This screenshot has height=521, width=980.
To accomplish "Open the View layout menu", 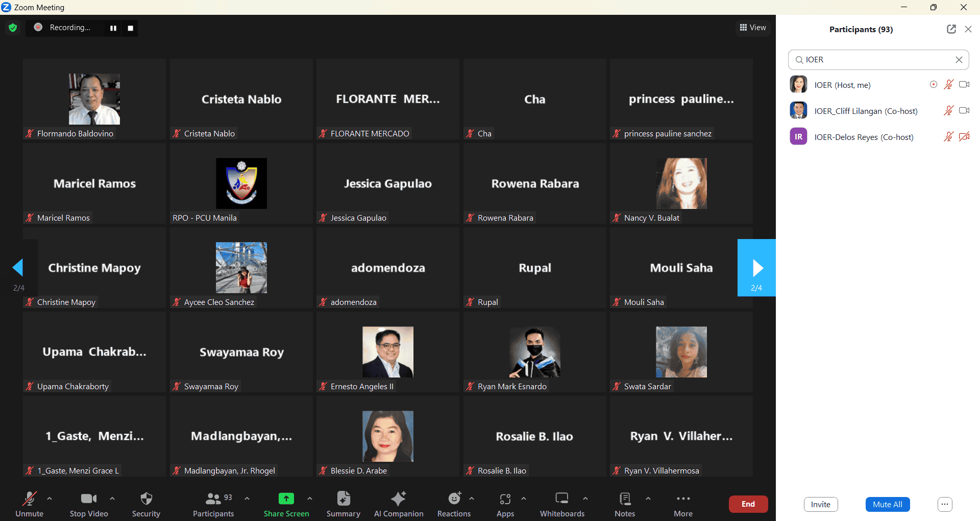I will pyautogui.click(x=753, y=28).
